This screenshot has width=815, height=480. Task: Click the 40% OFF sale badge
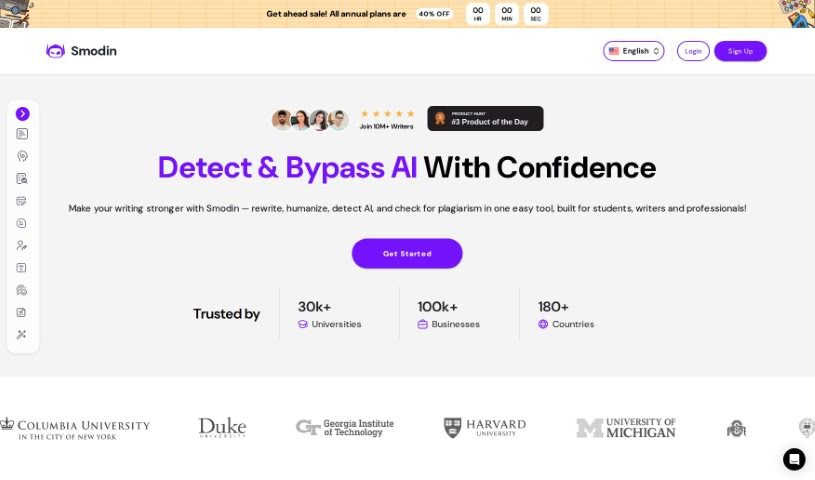(x=434, y=14)
